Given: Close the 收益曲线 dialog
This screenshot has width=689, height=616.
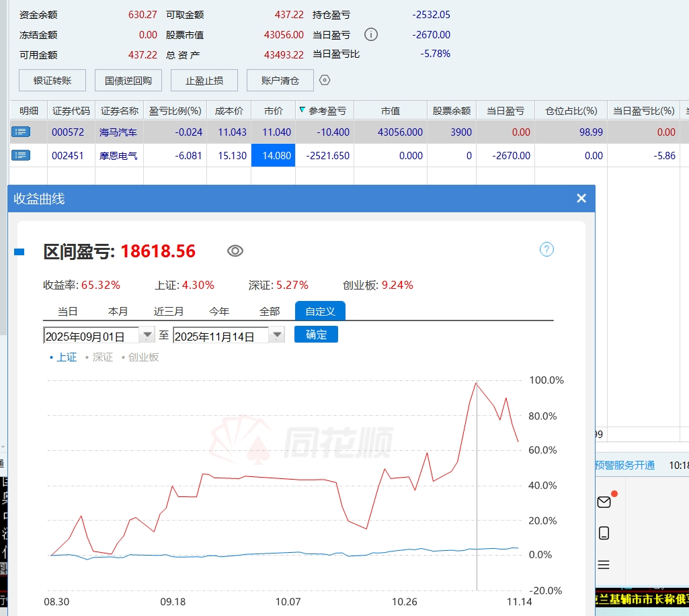Looking at the screenshot, I should coord(581,198).
